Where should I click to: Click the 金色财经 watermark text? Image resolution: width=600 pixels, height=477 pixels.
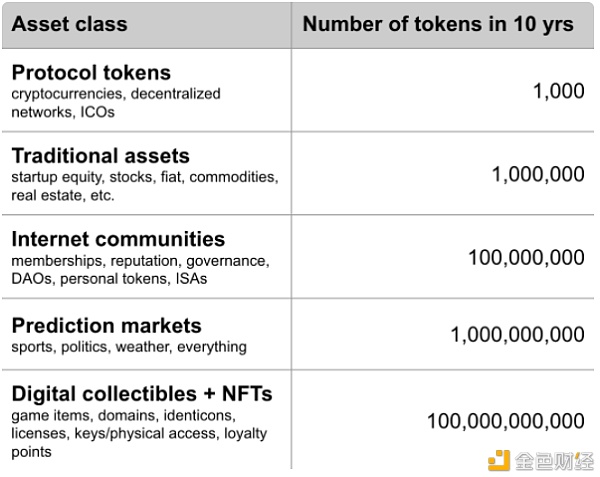coord(554,461)
